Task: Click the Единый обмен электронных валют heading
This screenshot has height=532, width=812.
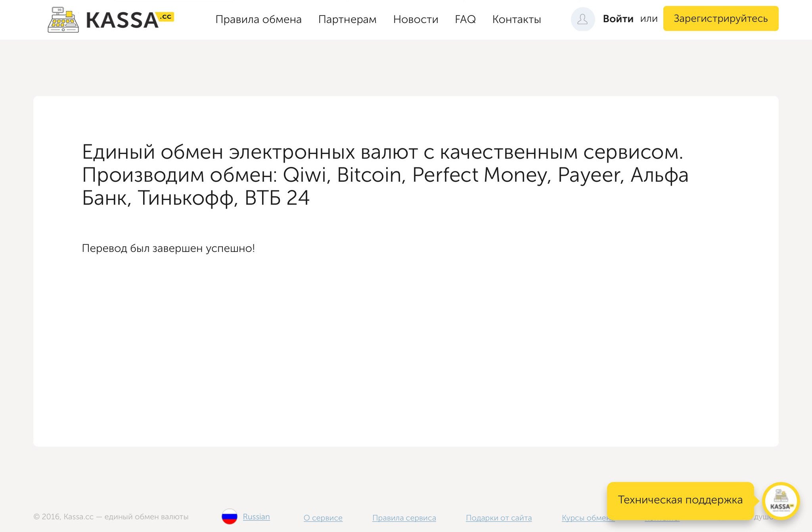Action: point(385,175)
